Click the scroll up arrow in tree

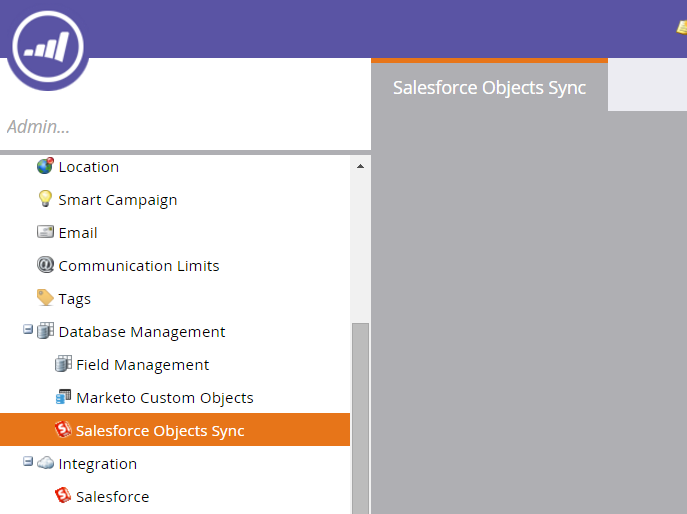click(360, 166)
